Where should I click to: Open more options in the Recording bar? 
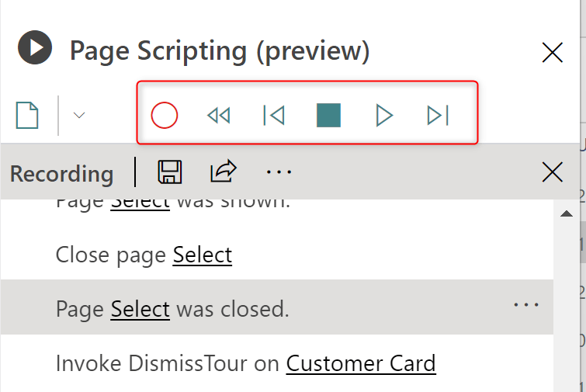coord(279,172)
